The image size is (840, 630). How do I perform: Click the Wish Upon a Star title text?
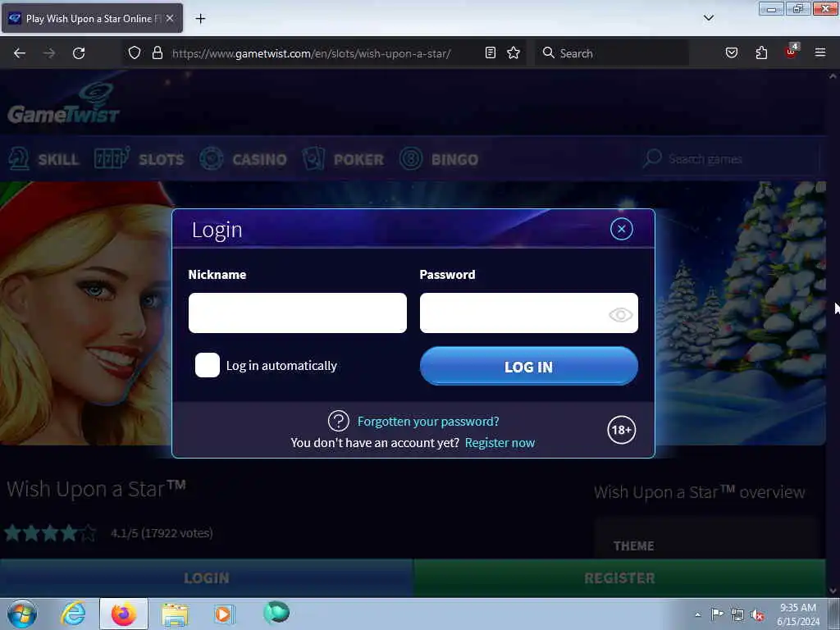click(97, 489)
